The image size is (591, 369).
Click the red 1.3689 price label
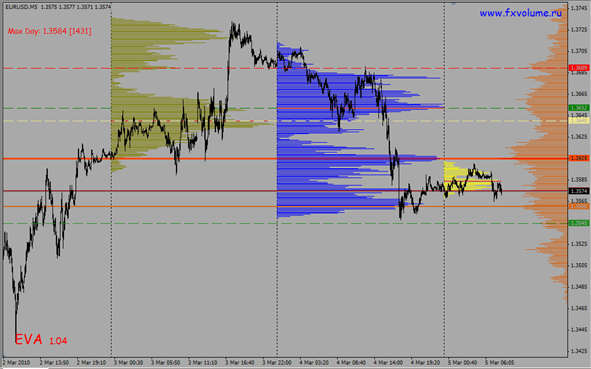(579, 68)
